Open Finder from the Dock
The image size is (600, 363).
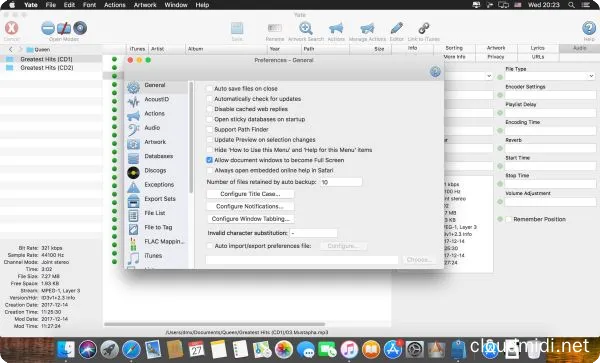(66, 349)
